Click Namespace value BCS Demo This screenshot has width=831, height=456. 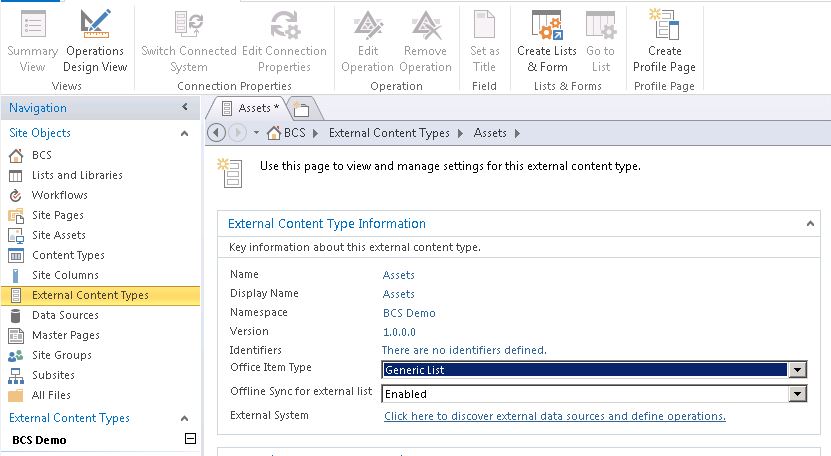(409, 313)
